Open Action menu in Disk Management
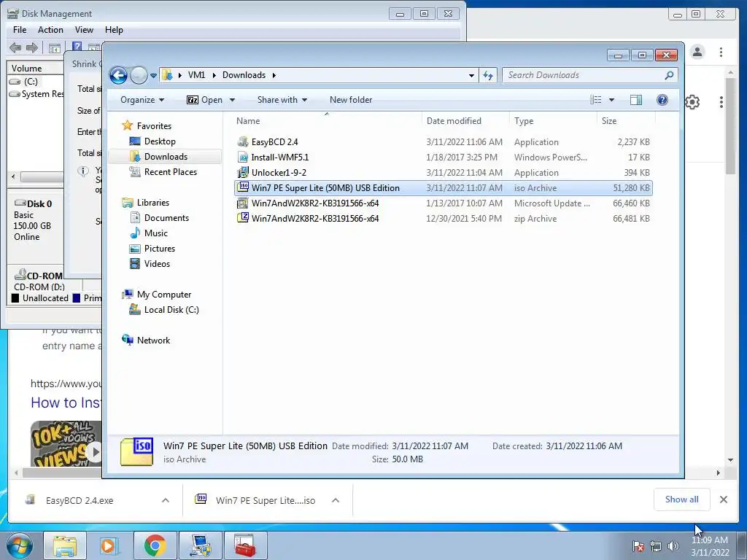 click(x=50, y=29)
